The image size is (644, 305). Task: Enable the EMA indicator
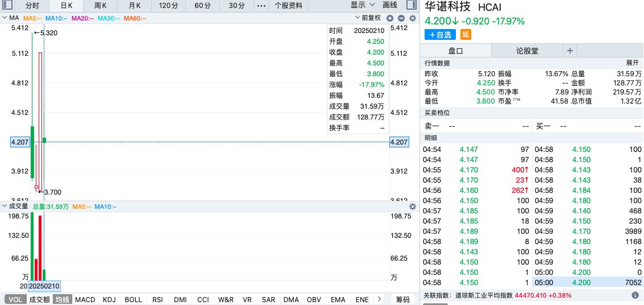(338, 300)
